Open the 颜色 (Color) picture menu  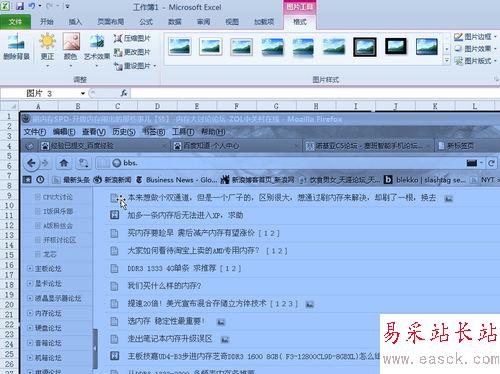tap(70, 49)
